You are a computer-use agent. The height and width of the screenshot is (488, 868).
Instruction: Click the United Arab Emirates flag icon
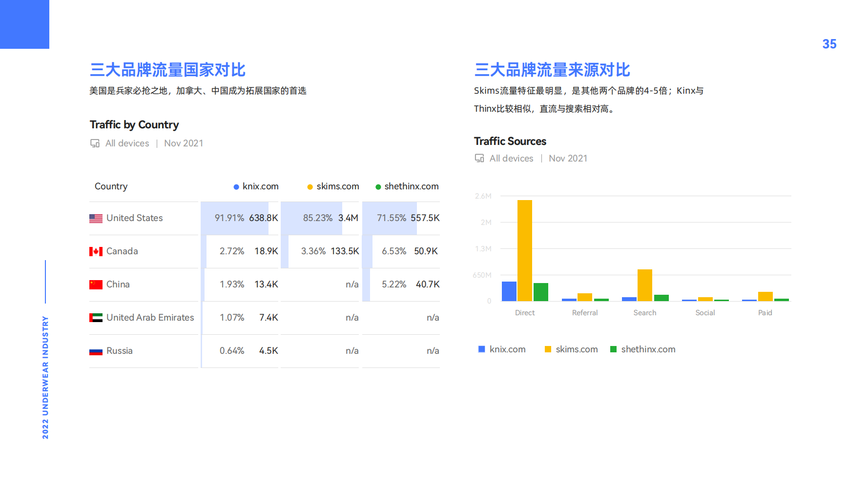coord(96,318)
